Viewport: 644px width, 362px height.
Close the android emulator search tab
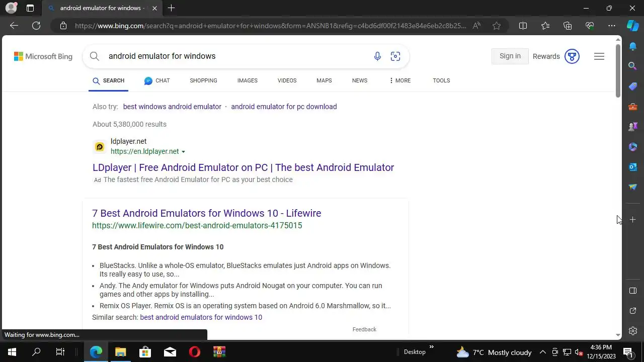(154, 8)
